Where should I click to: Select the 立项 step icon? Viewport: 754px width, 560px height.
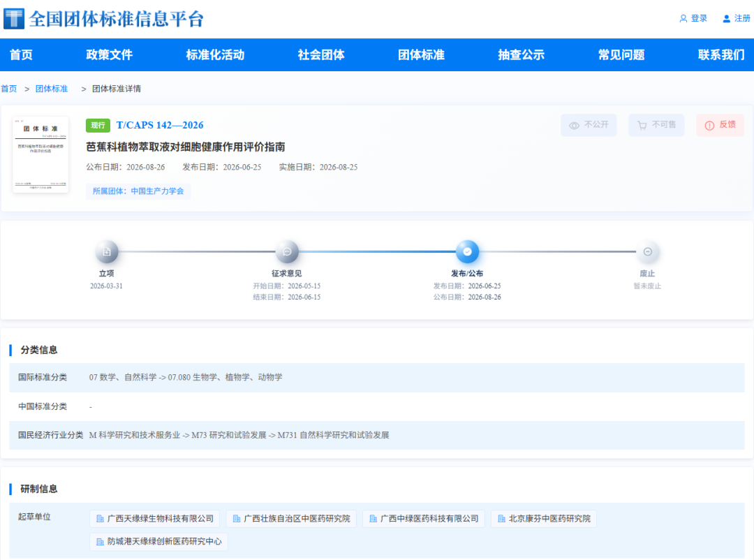107,251
